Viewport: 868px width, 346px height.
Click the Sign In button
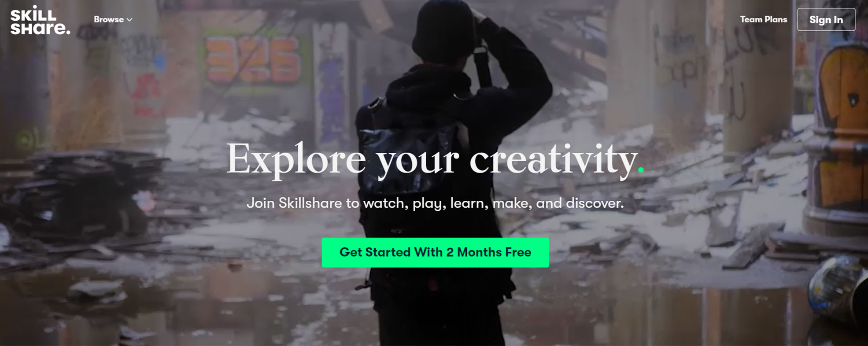coord(826,19)
